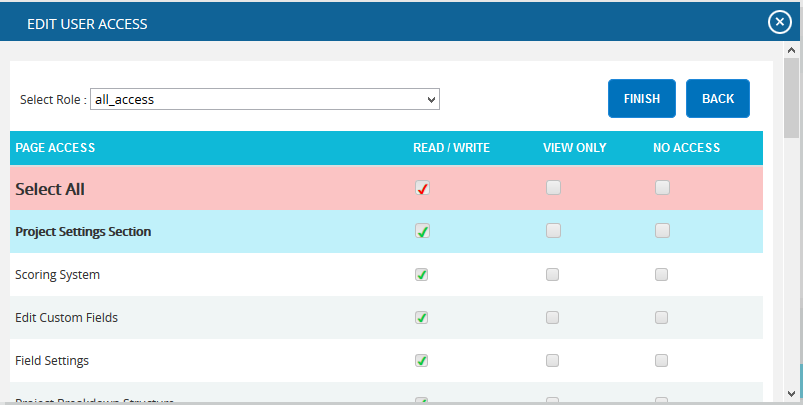The image size is (803, 405).
Task: Click the NO ACCESS column header
Action: click(x=686, y=147)
